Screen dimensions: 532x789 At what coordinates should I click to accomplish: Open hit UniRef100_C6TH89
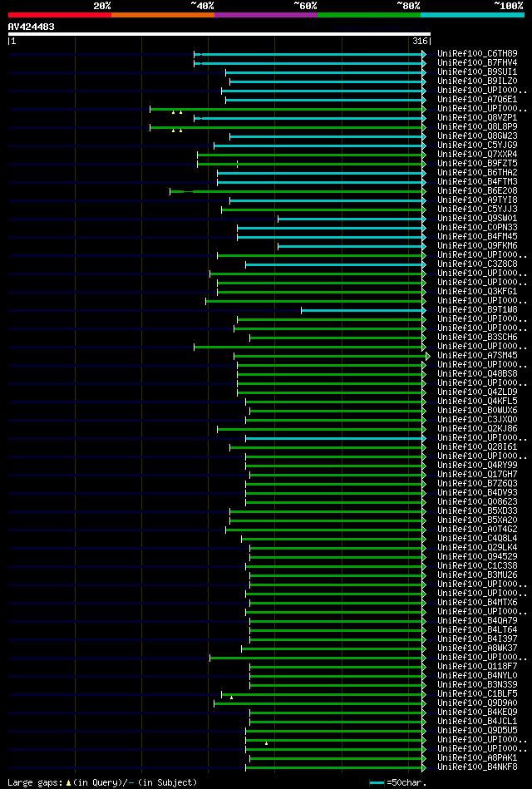click(477, 54)
